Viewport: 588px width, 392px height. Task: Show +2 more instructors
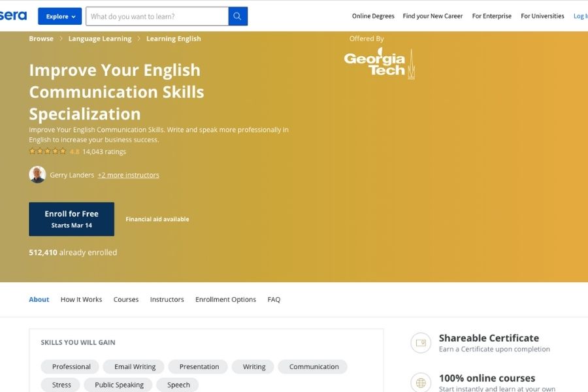tap(128, 175)
